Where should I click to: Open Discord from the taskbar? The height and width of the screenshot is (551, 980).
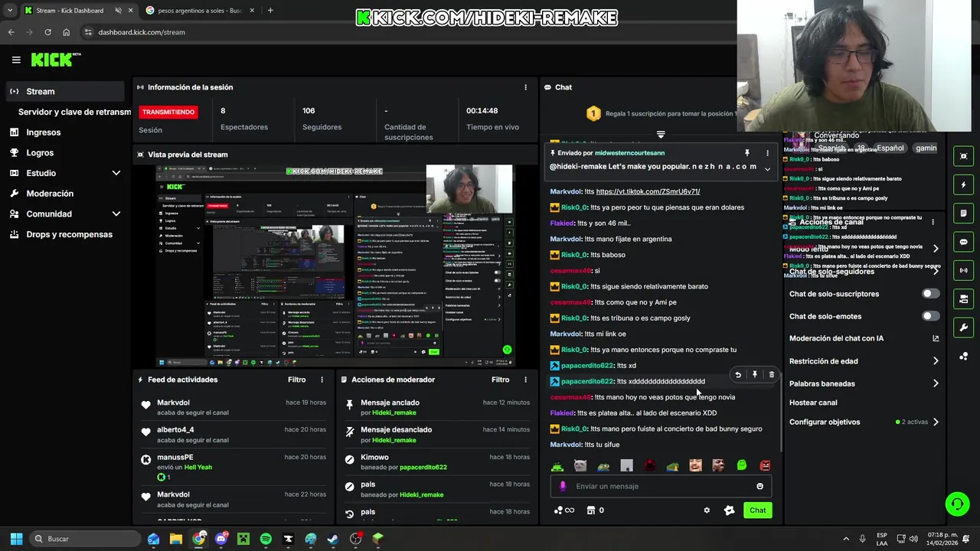click(x=221, y=539)
